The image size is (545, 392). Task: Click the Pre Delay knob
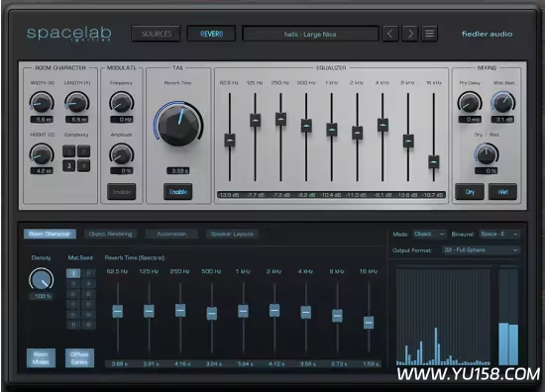[x=470, y=102]
